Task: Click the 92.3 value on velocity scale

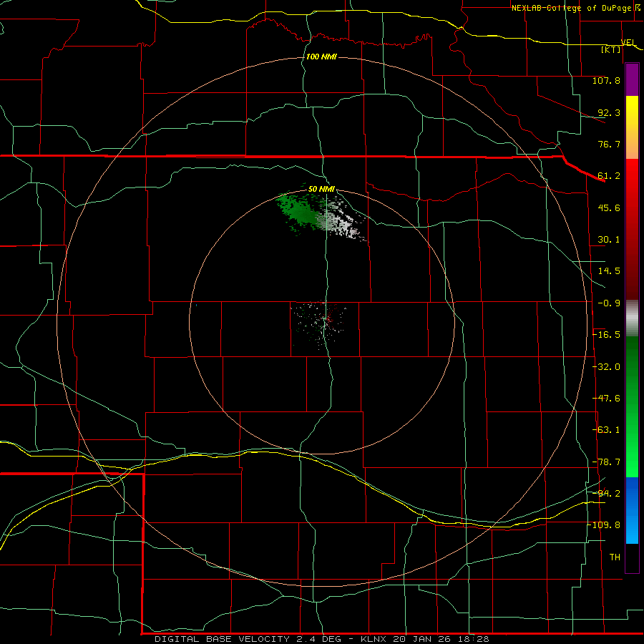Action: 609,112
